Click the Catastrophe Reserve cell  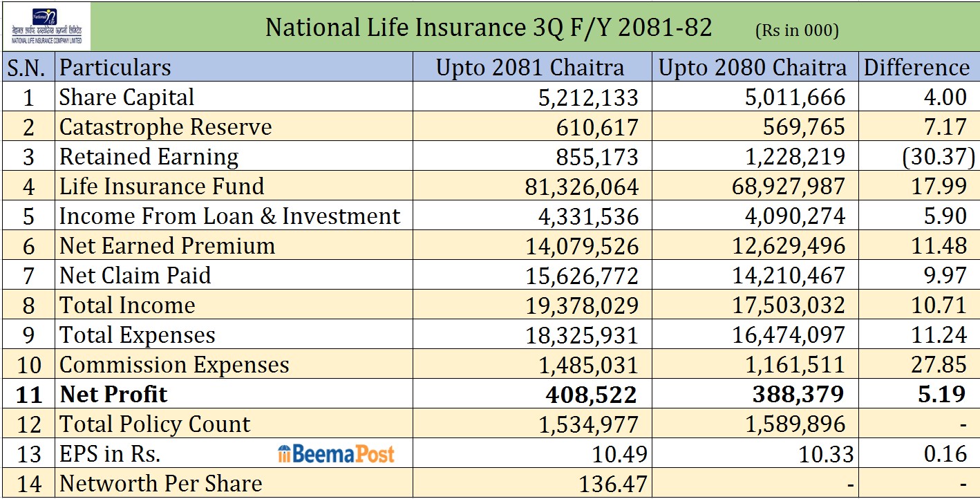[166, 127]
